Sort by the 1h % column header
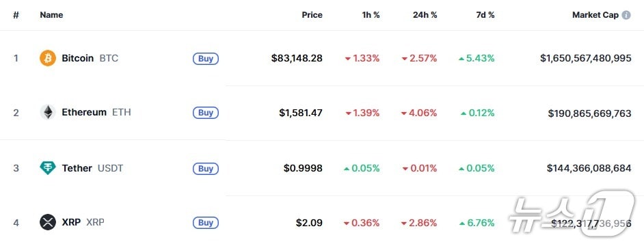The image size is (644, 246). [x=371, y=15]
